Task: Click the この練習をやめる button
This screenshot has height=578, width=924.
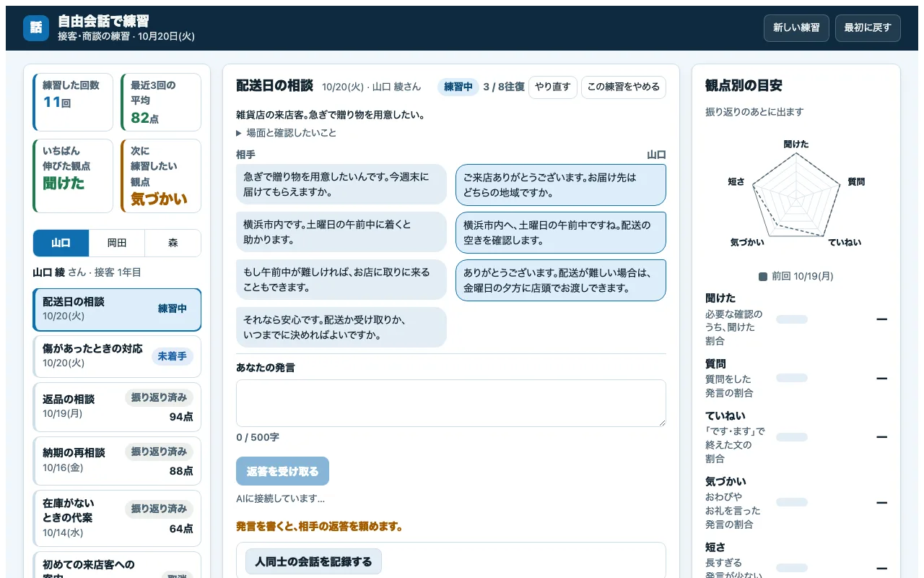Action: (x=624, y=87)
